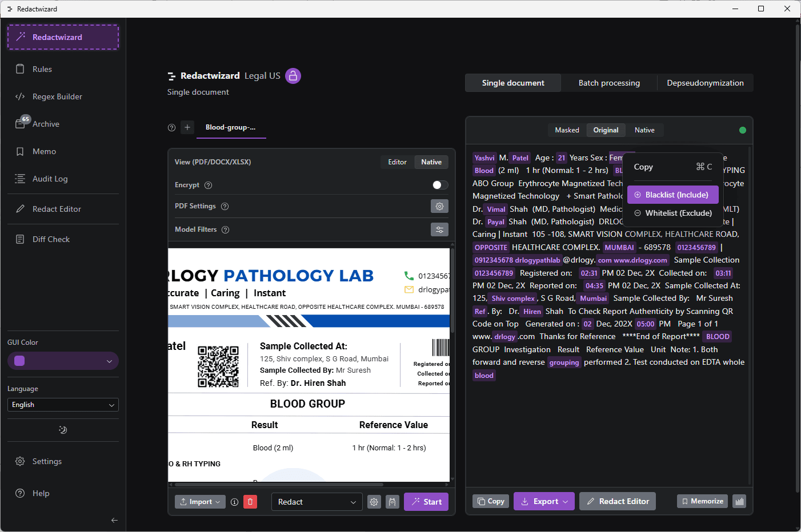801x532 pixels.
Task: Click the Start button
Action: [x=426, y=502]
